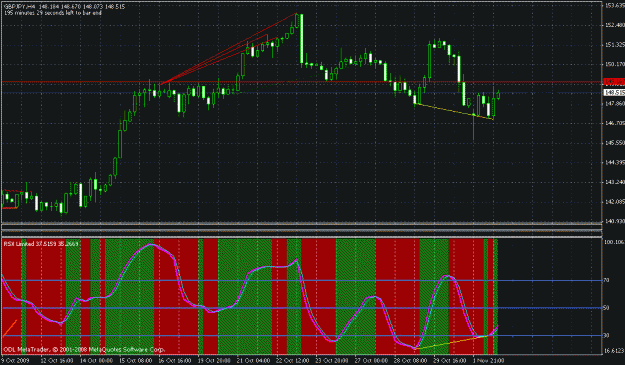
Task: Click the '27 Oct 00:00' time axis label
Action: (x=372, y=361)
